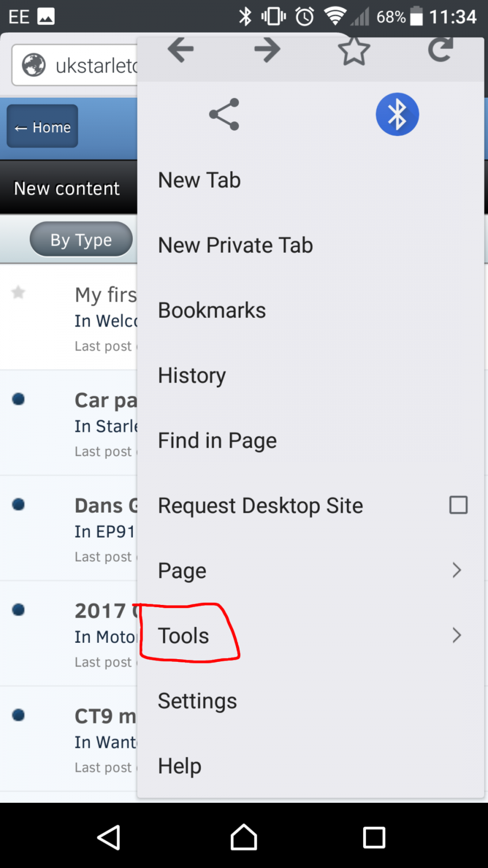Reload page with refresh icon
Image resolution: width=488 pixels, height=868 pixels.
(x=440, y=50)
